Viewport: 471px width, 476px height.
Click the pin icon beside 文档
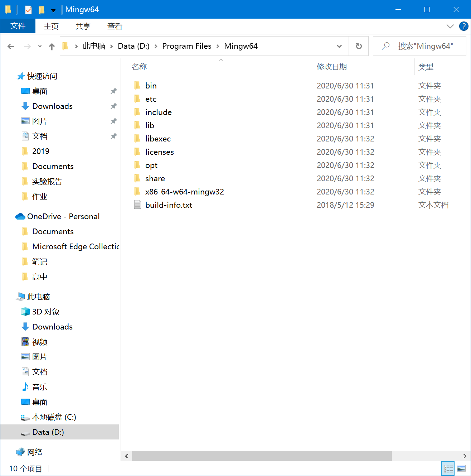[113, 136]
